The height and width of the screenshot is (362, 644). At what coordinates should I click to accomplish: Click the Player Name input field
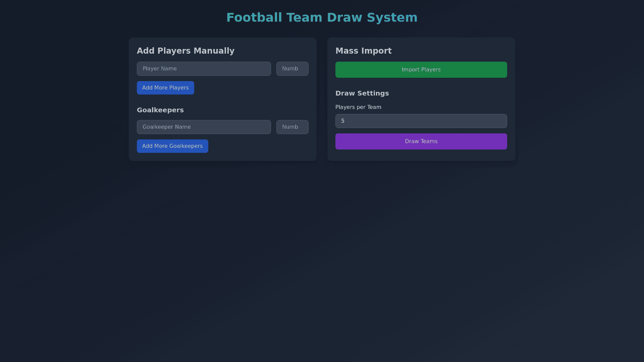pyautogui.click(x=204, y=69)
